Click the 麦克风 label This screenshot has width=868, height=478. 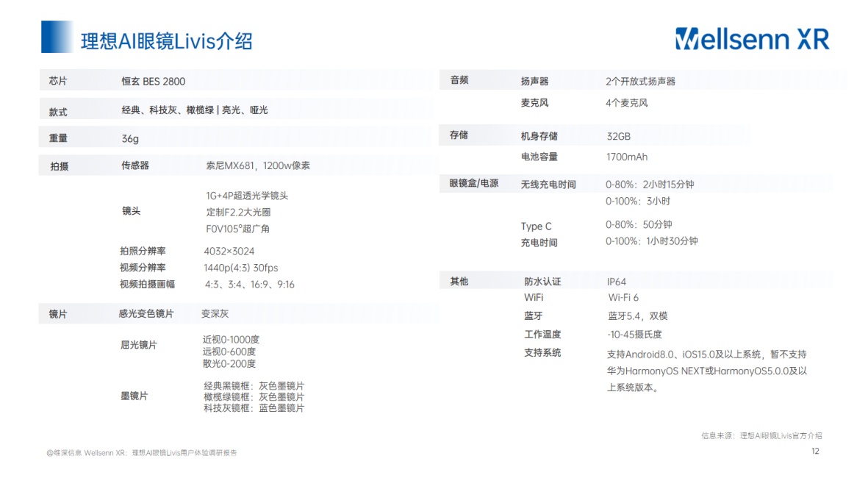tap(535, 103)
